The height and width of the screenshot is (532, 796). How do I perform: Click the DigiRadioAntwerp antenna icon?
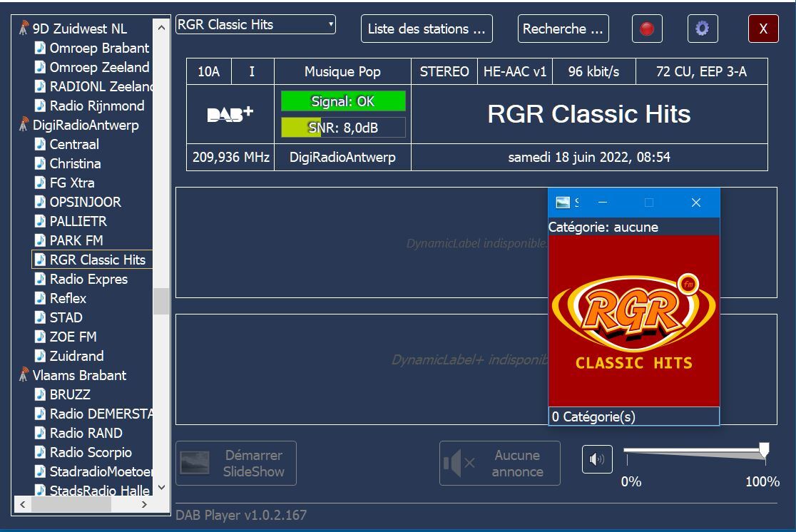tap(24, 124)
